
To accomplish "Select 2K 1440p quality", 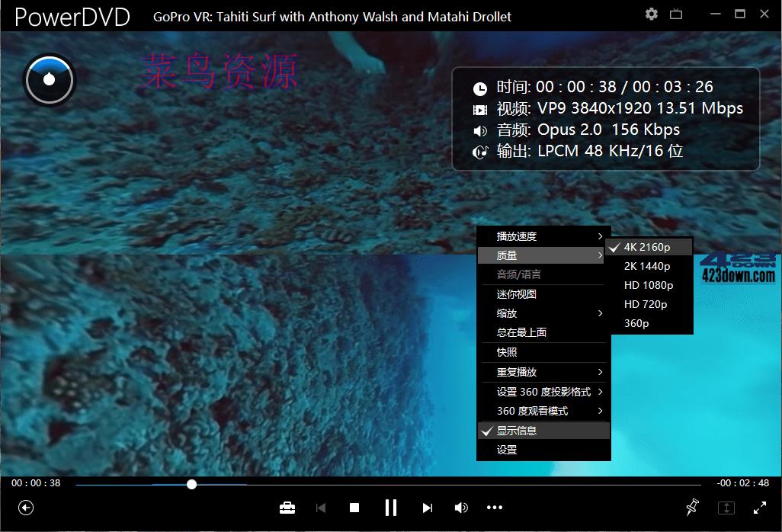I will (648, 265).
